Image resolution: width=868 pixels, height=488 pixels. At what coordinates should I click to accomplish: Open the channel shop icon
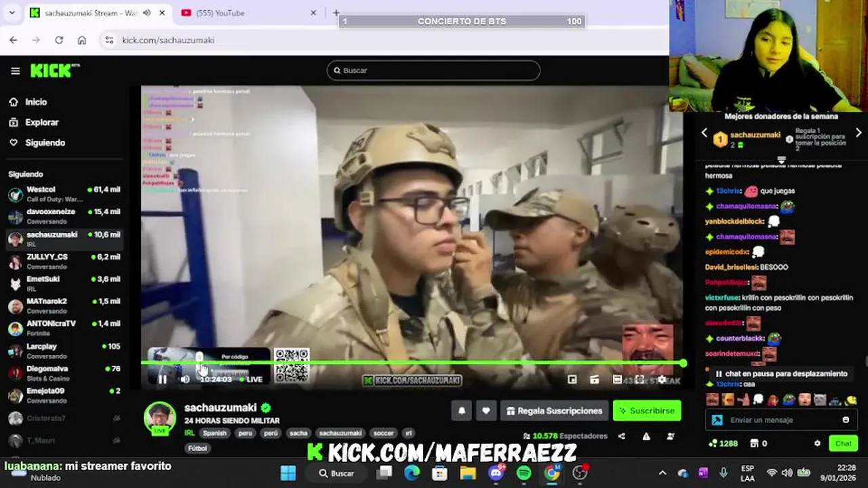click(x=754, y=443)
